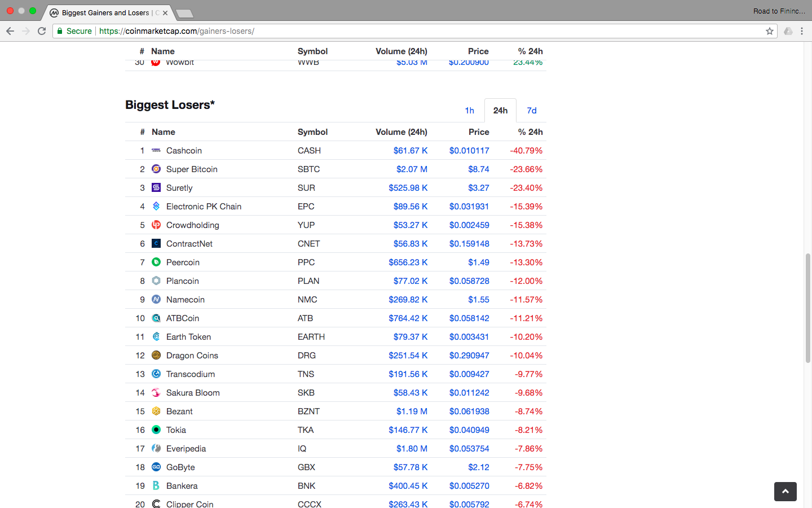Open the Everipedia name link
The height and width of the screenshot is (508, 812).
point(186,449)
